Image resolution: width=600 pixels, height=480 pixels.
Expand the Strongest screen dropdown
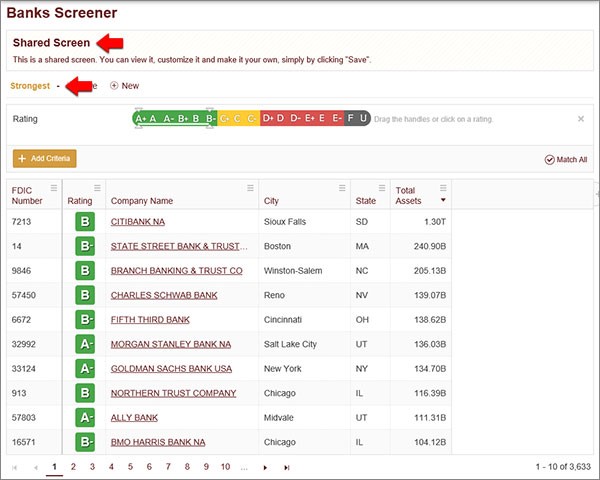click(x=58, y=86)
